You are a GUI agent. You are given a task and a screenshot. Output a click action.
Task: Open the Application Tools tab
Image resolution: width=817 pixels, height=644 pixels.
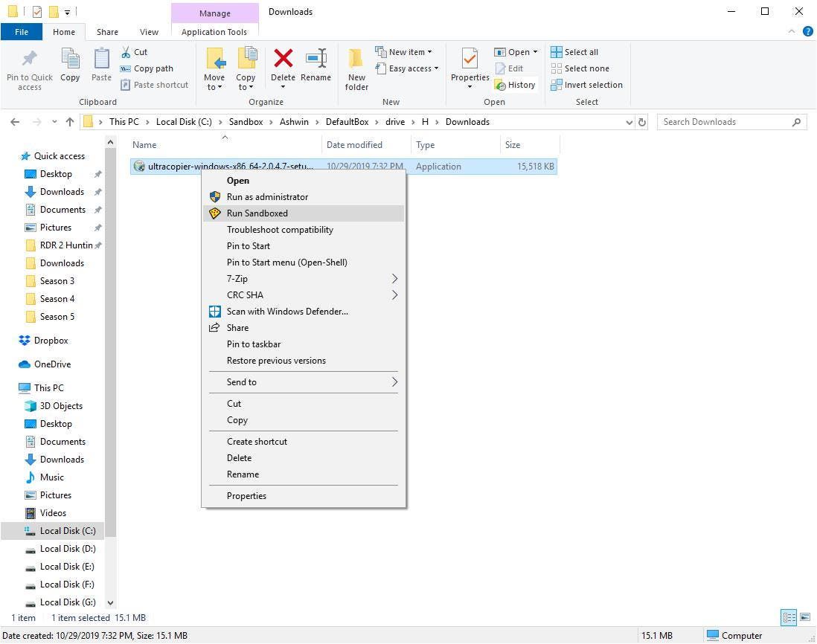pos(214,32)
